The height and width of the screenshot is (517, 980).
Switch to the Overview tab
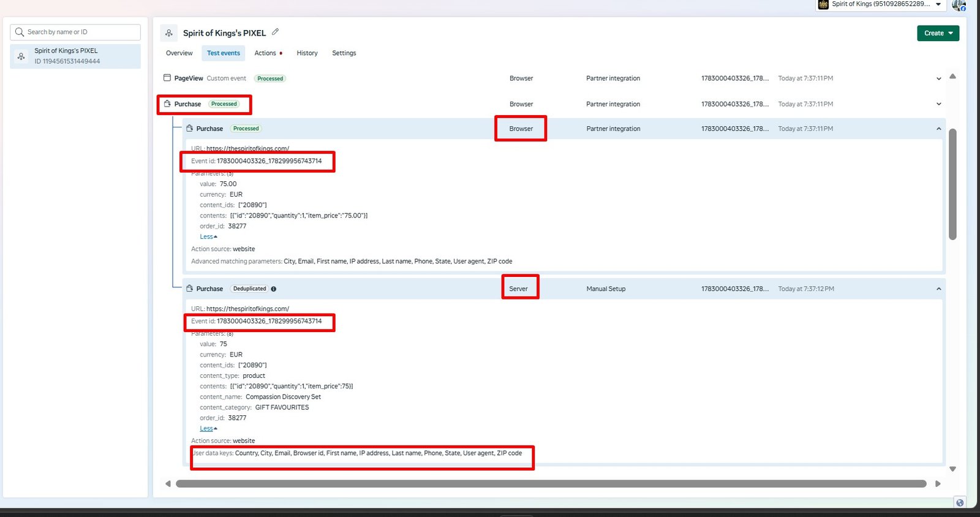click(179, 53)
